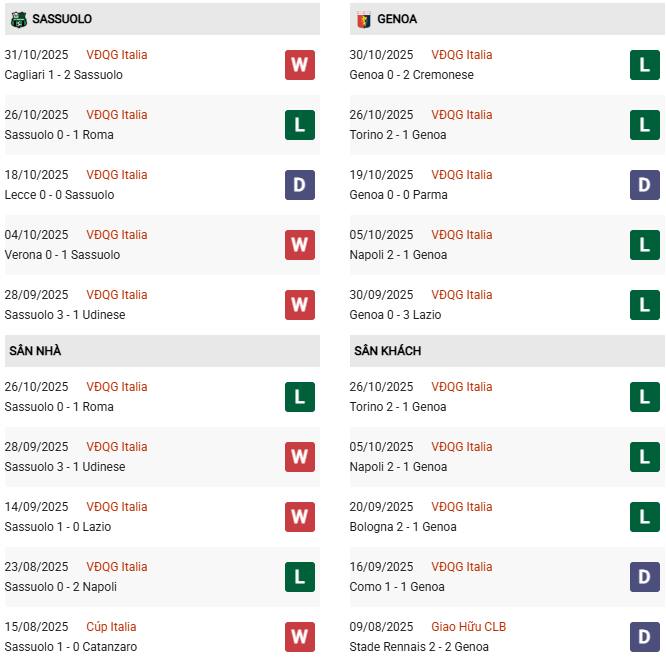This screenshot has width=666, height=660.
Task: Click the L badge for Sassuolo 0 - 2 Napoli
Action: tap(300, 577)
